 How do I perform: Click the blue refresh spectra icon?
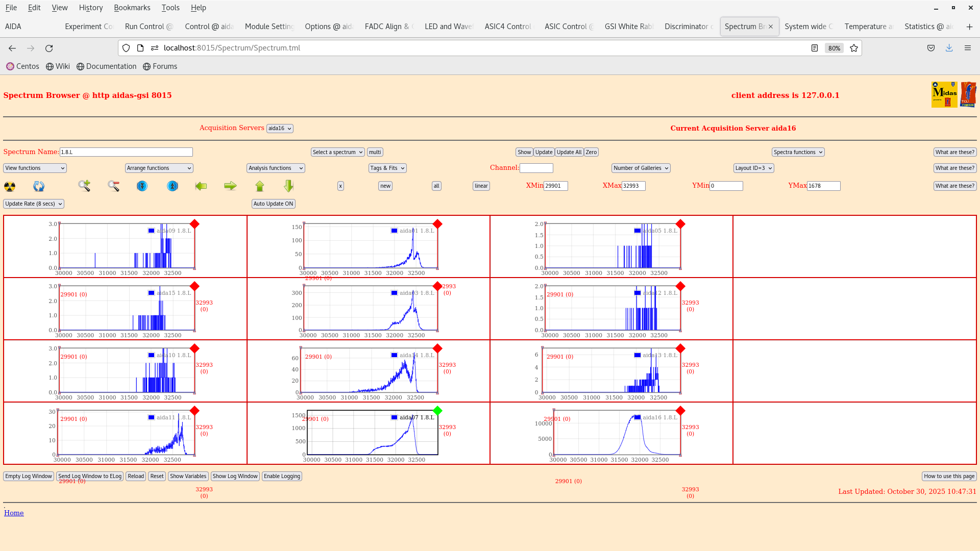coord(38,186)
